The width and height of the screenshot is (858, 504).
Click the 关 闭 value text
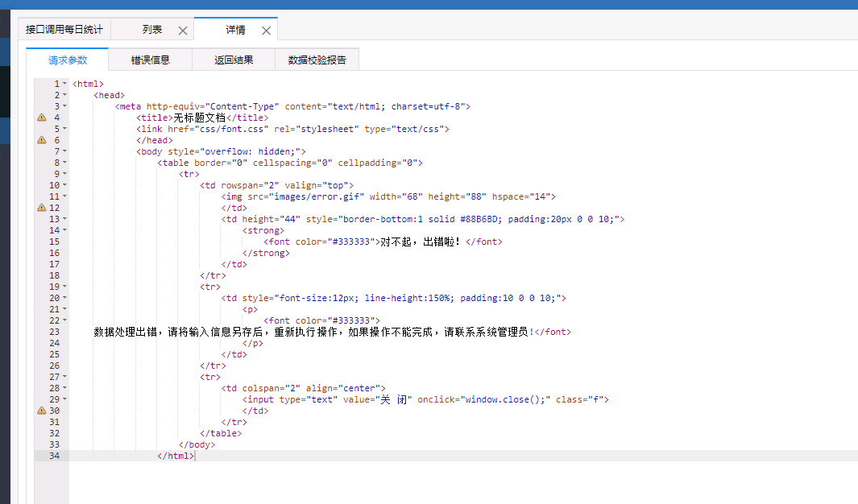pyautogui.click(x=393, y=399)
